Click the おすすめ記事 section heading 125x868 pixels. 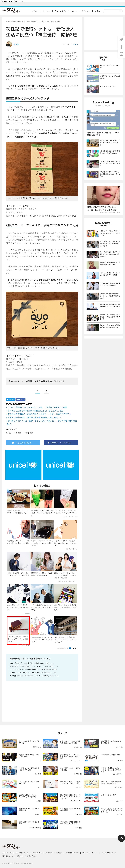[42, 486]
